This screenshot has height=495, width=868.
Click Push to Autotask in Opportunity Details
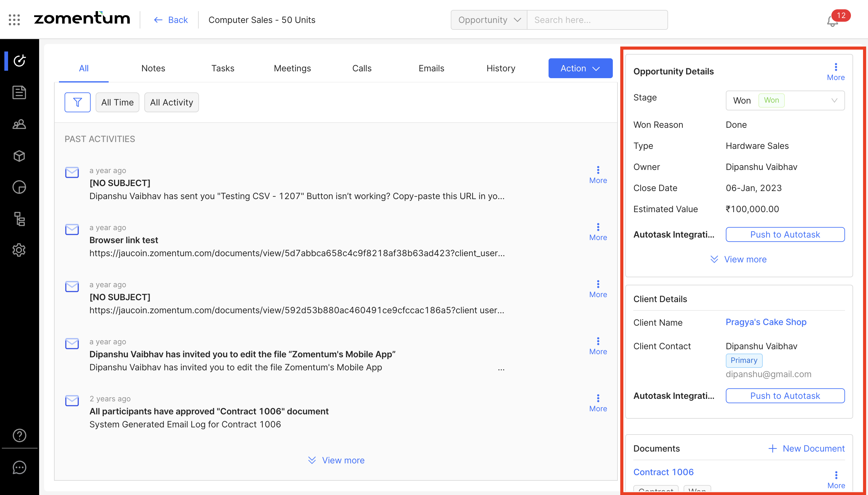click(x=784, y=234)
